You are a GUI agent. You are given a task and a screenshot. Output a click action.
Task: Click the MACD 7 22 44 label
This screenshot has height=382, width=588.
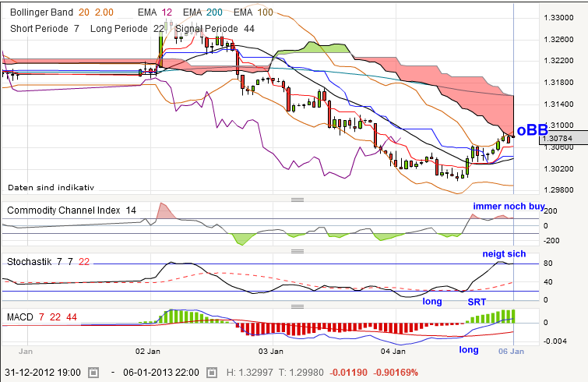[42, 317]
